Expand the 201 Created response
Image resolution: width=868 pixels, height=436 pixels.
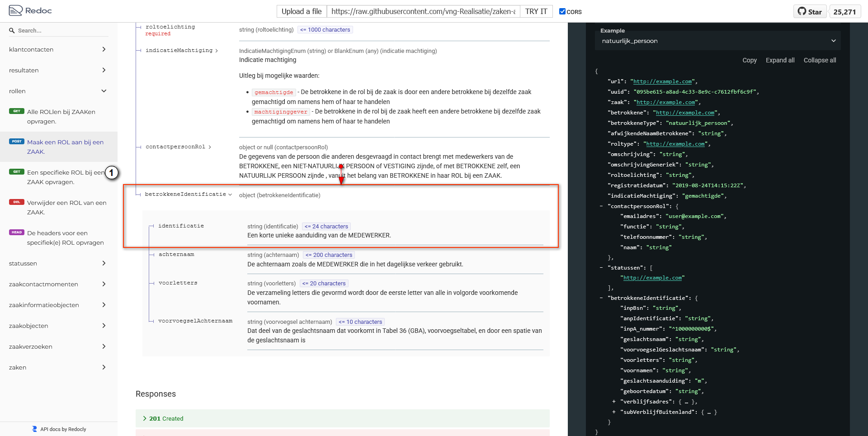[x=145, y=418]
